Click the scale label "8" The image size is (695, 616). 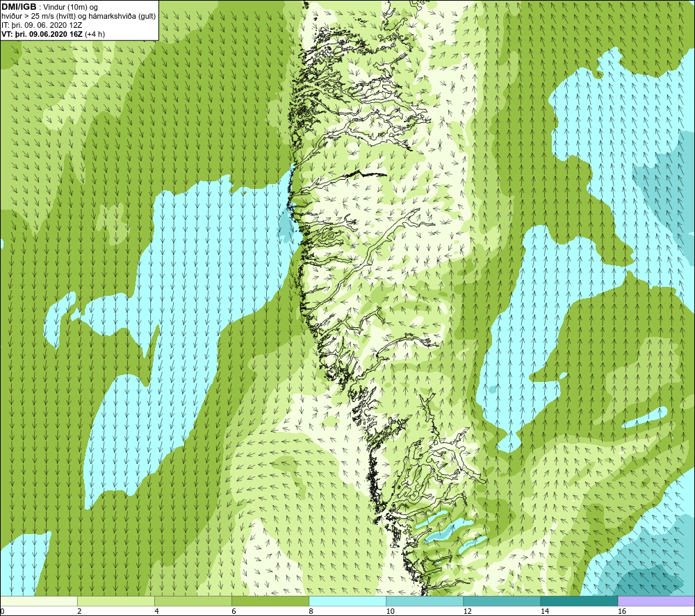coord(311,612)
